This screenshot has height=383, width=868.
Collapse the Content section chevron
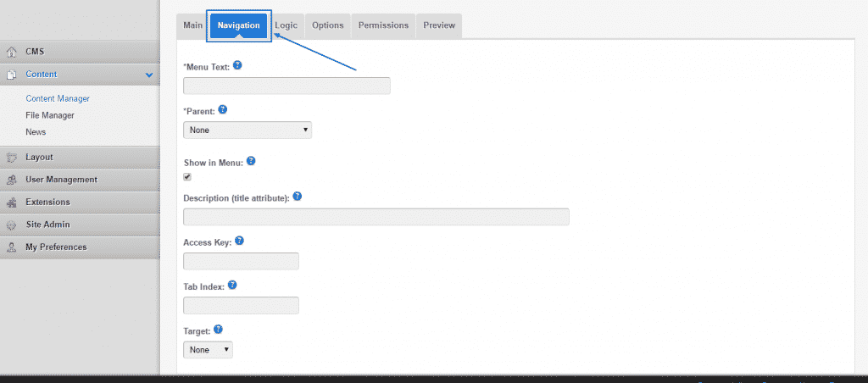click(149, 75)
